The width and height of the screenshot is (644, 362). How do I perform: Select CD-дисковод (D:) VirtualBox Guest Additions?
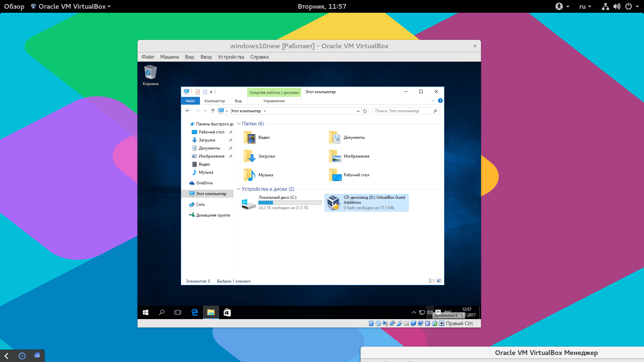point(367,203)
